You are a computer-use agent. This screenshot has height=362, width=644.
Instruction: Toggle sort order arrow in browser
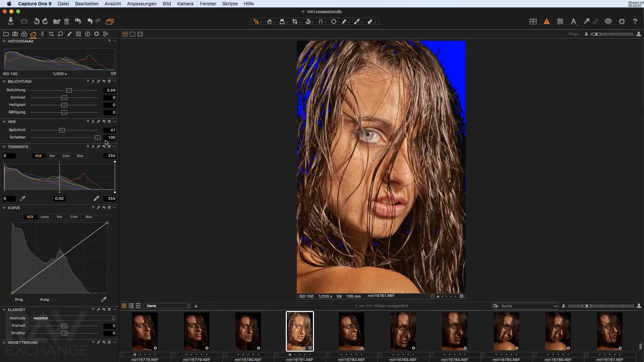(x=196, y=306)
